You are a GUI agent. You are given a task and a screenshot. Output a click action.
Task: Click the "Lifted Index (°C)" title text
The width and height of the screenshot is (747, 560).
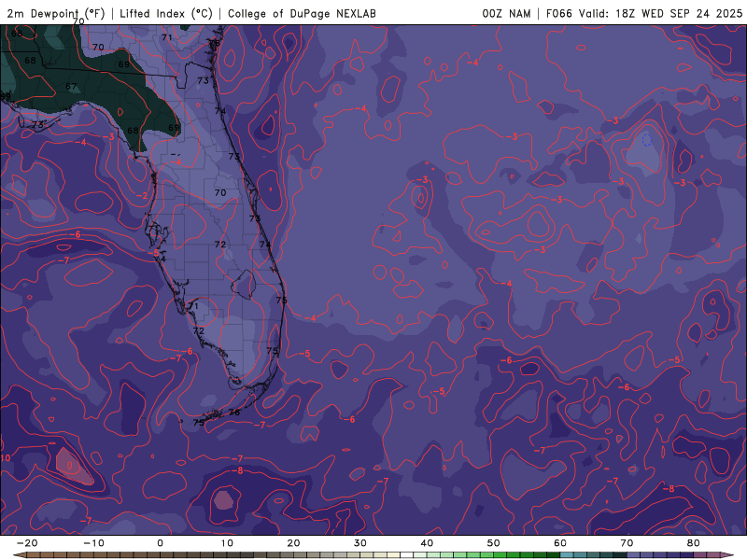pos(166,13)
